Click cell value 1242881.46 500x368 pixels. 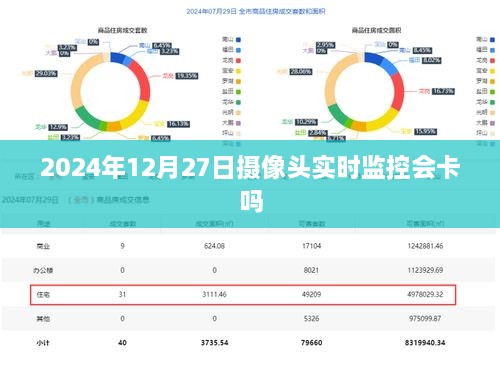pyautogui.click(x=425, y=246)
